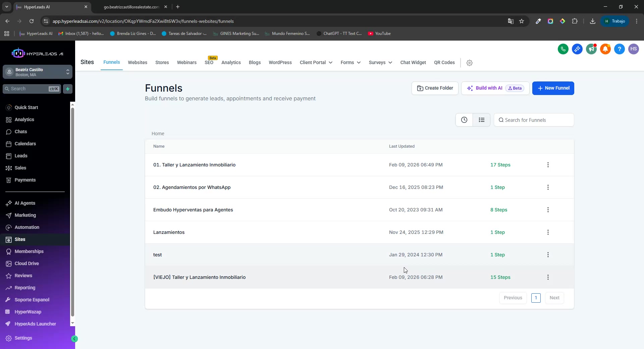Open Embudo Hyperventas para Agentes funnel
The image size is (644, 349).
click(193, 210)
